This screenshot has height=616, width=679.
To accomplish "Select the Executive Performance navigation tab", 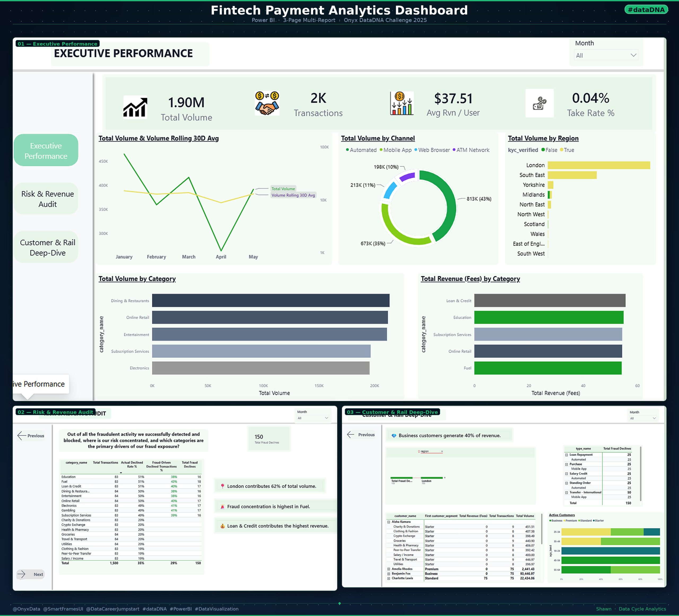I will tap(46, 150).
